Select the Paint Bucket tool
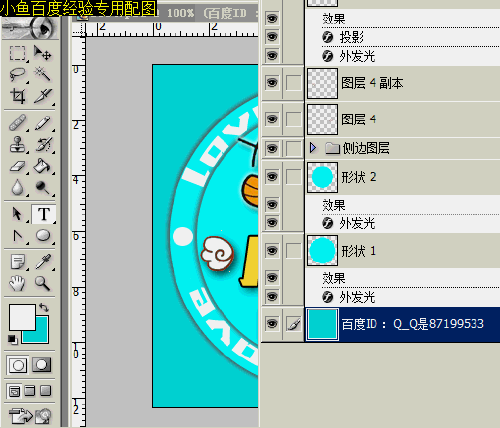Screen dimensions: 500x428 (x=43, y=166)
